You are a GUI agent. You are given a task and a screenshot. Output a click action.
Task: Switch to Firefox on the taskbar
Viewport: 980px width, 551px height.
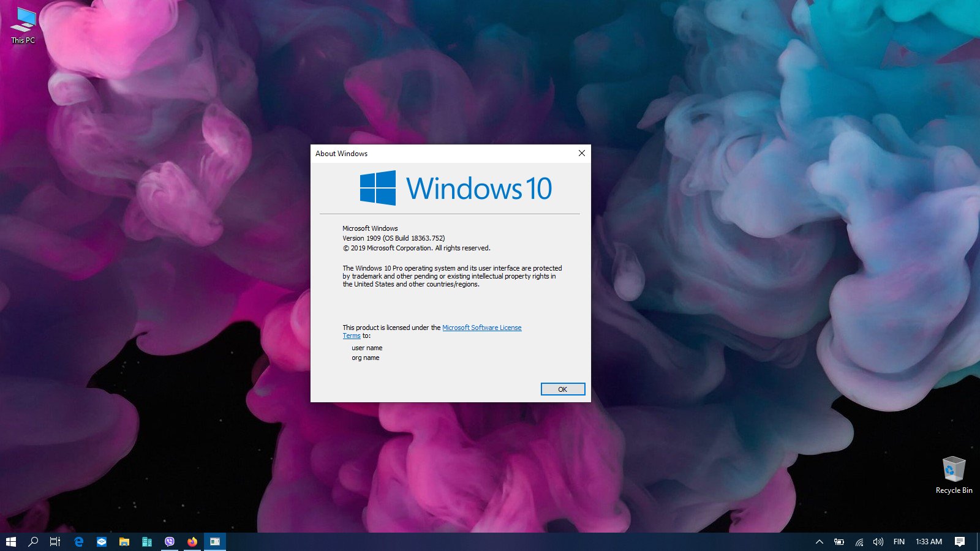pyautogui.click(x=192, y=542)
